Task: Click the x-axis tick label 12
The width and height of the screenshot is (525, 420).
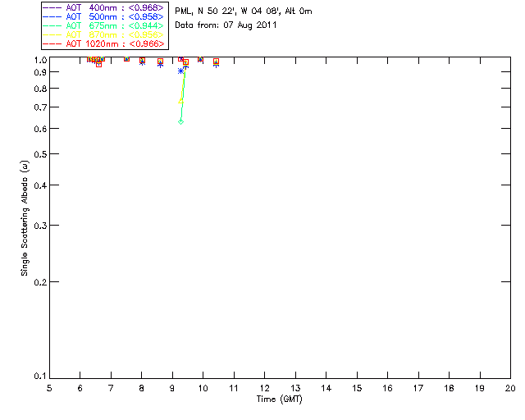Action: click(264, 388)
